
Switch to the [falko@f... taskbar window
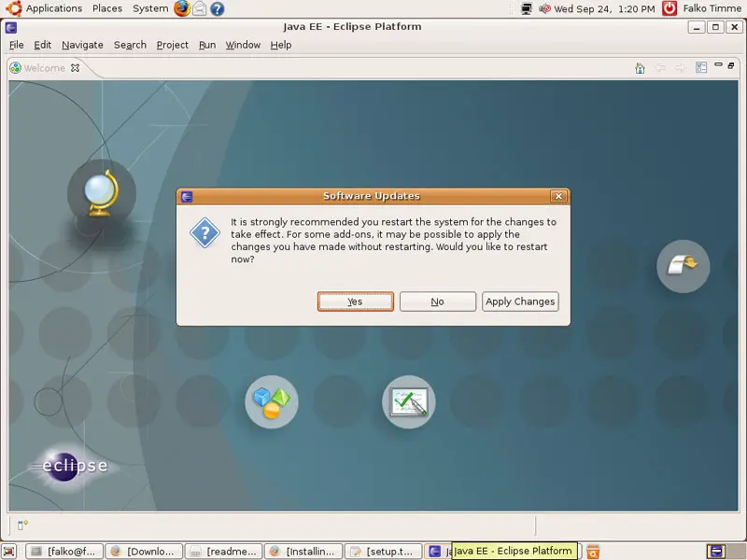[63, 552]
